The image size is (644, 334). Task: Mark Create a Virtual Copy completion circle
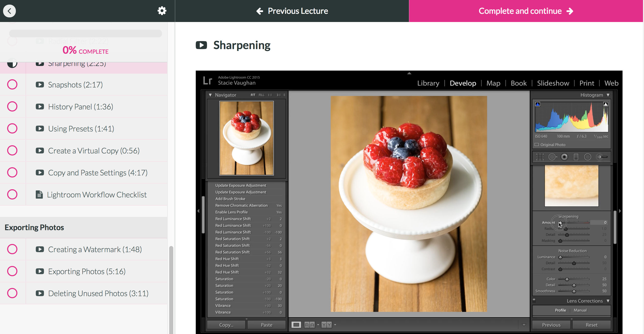(12, 150)
